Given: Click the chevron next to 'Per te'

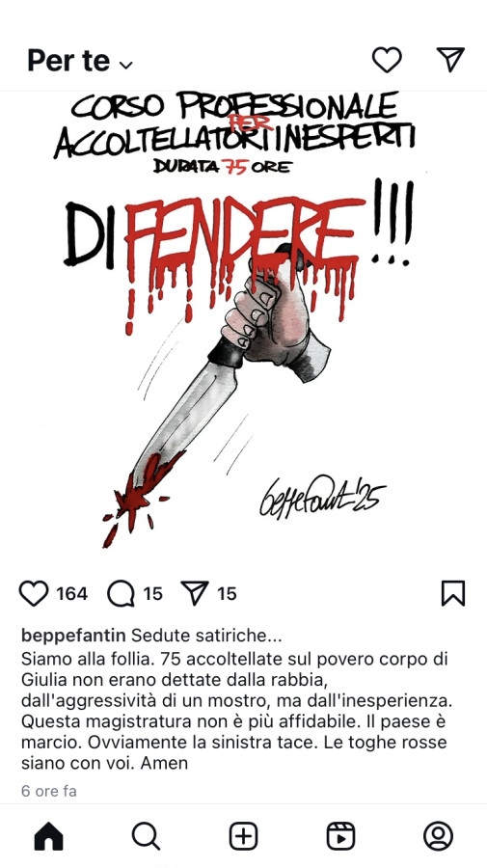Looking at the screenshot, I should coord(126,65).
